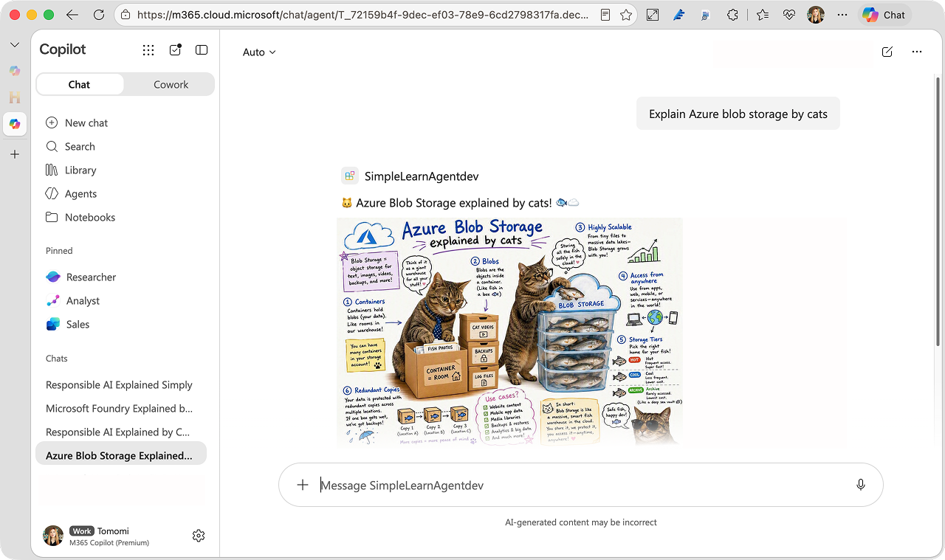Click the expand arrows icon in browser toolbar
The height and width of the screenshot is (560, 945).
(x=653, y=15)
